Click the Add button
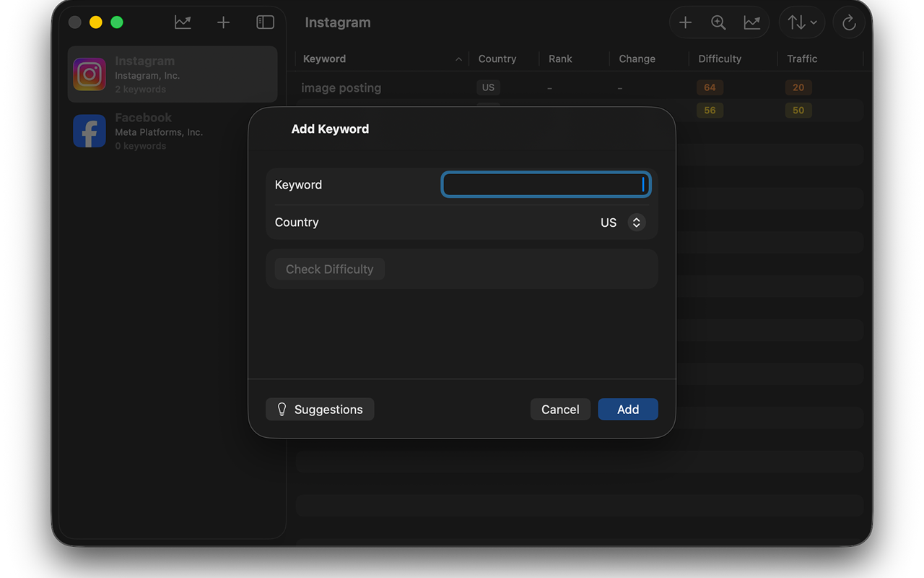Image resolution: width=924 pixels, height=578 pixels. (x=628, y=409)
